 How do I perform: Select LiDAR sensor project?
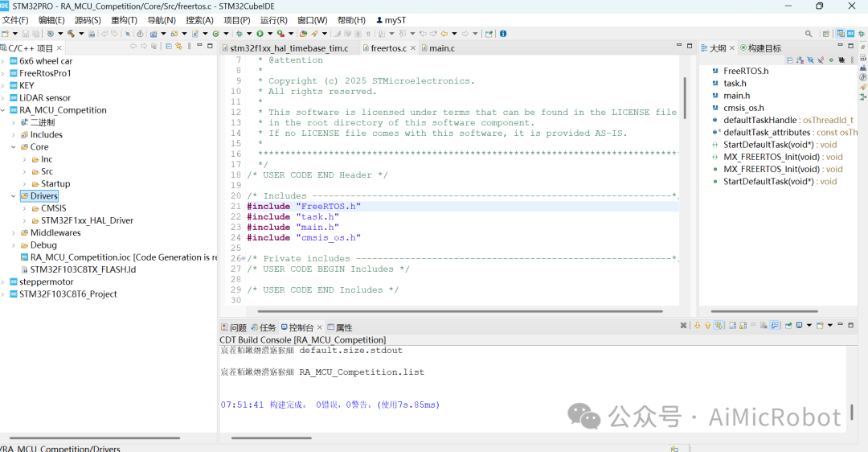[40, 97]
